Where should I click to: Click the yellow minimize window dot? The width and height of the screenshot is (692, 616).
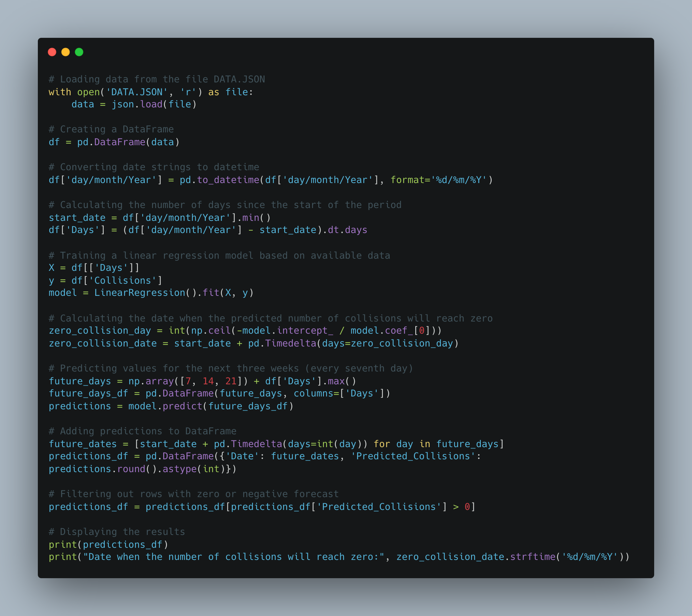coord(65,52)
